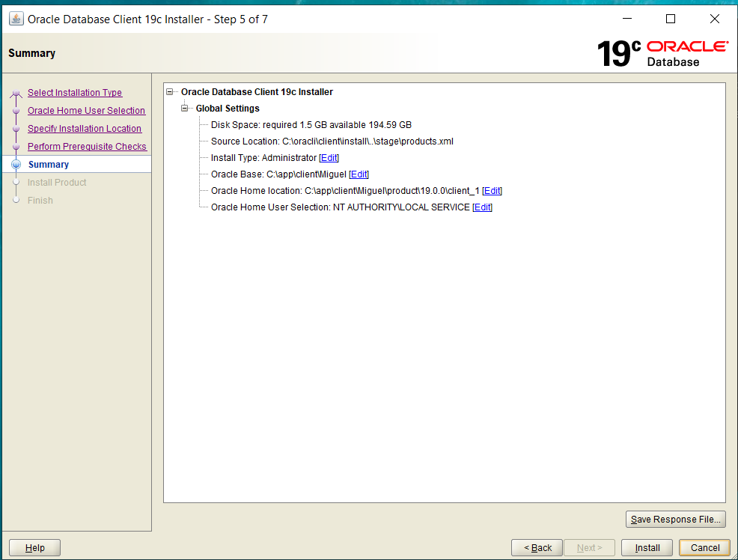738x560 pixels.
Task: Edit the Oracle Home location
Action: coord(492,191)
